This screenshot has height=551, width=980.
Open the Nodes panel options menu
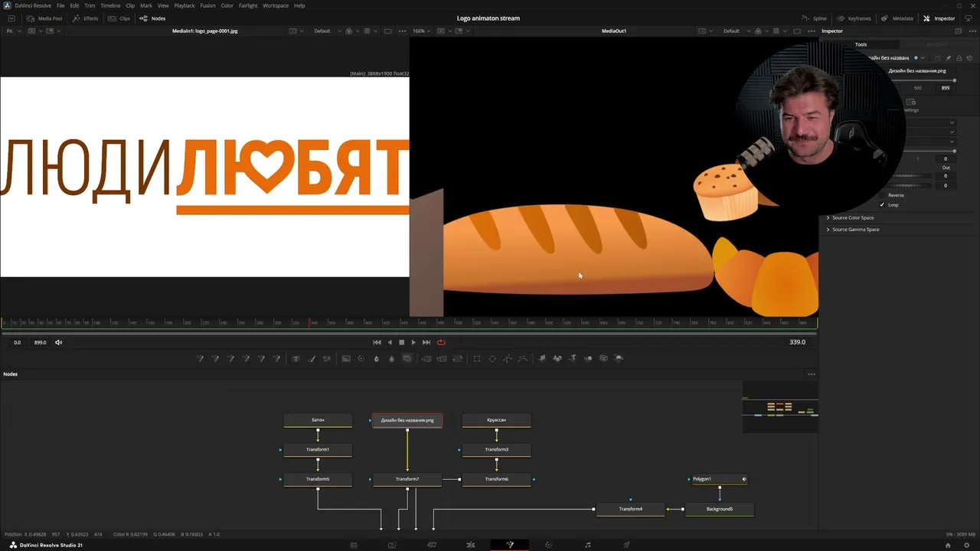(812, 374)
